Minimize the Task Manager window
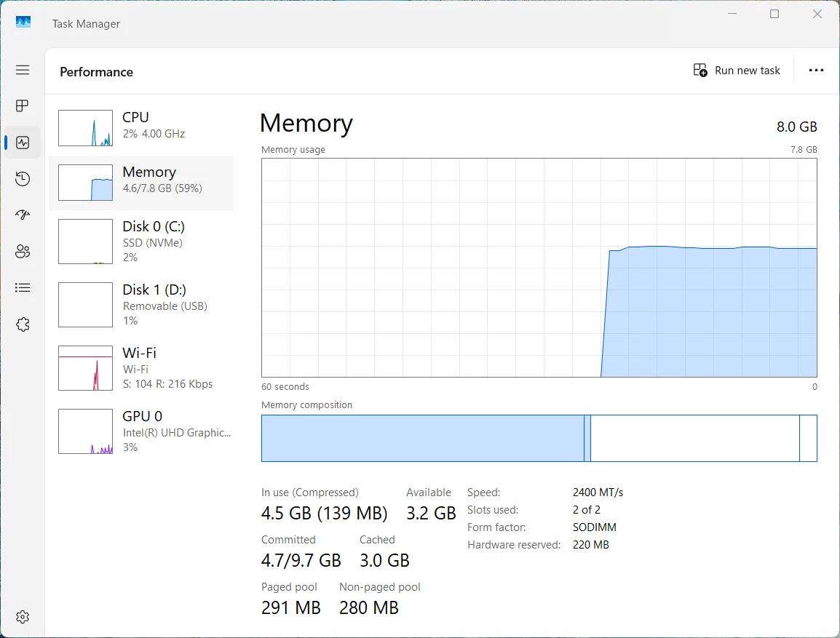This screenshot has height=638, width=840. [732, 14]
